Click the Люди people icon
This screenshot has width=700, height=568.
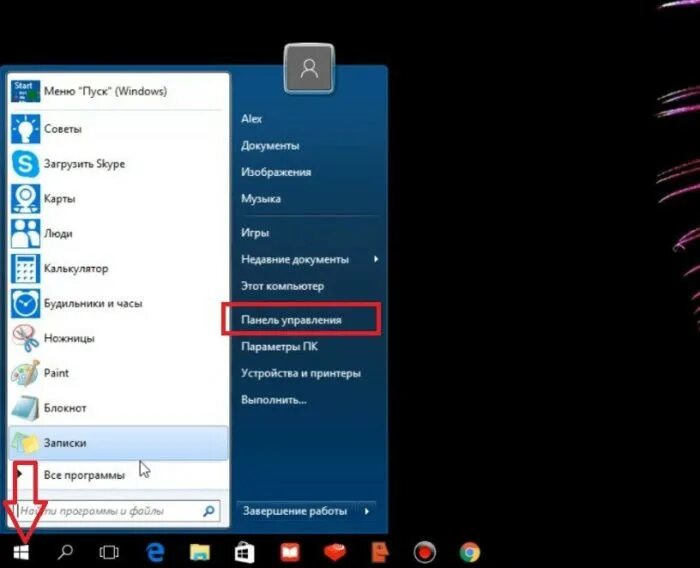pyautogui.click(x=25, y=233)
